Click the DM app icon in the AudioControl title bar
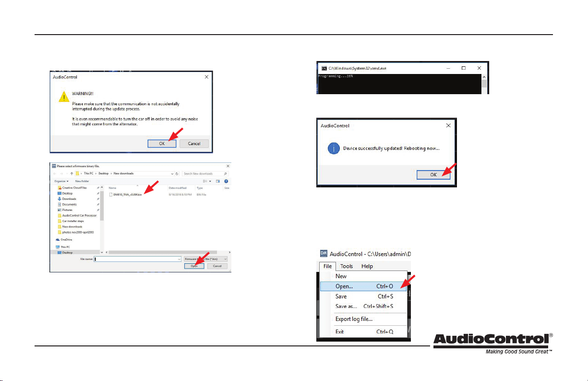The height and width of the screenshot is (381, 588). (324, 253)
